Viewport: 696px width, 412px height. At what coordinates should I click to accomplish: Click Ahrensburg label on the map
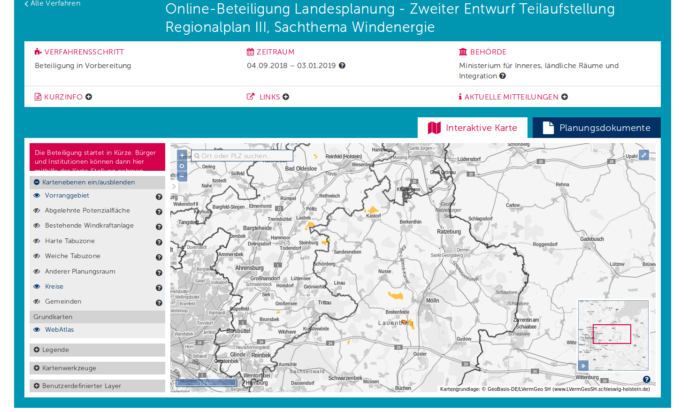(x=249, y=268)
